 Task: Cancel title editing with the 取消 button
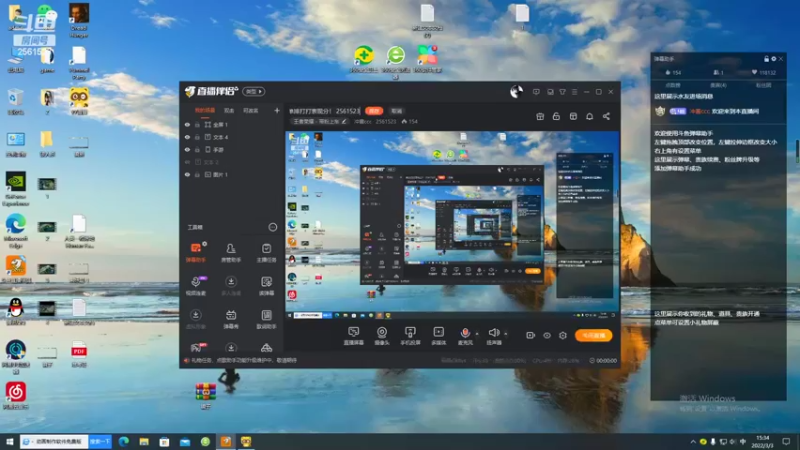tap(396, 111)
